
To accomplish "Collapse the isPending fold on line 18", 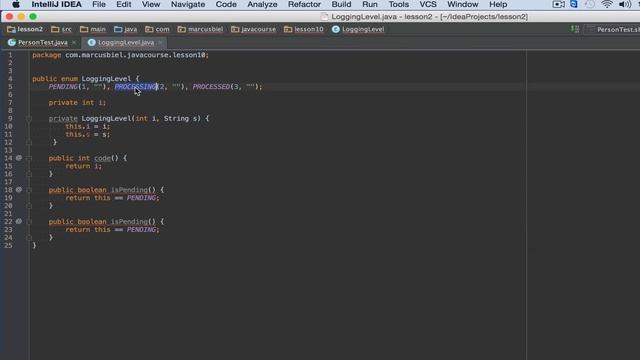I will (29, 190).
